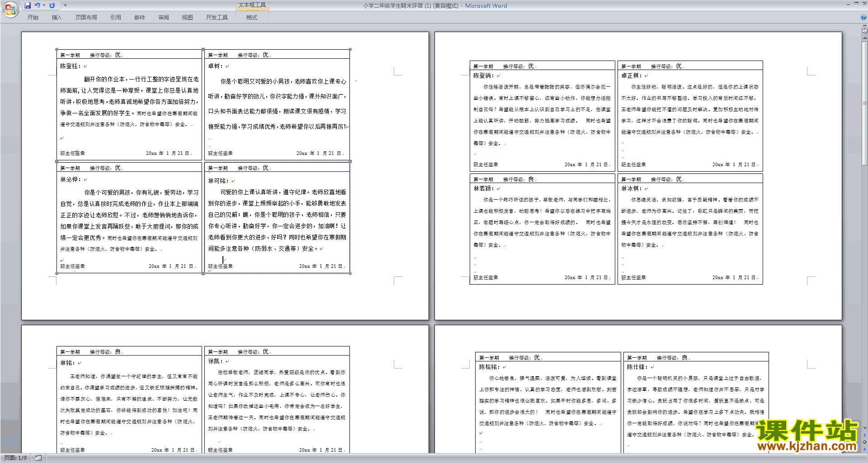Open Customize Quick Access Toolbar dropdown
The height and width of the screenshot is (463, 868).
point(65,5)
